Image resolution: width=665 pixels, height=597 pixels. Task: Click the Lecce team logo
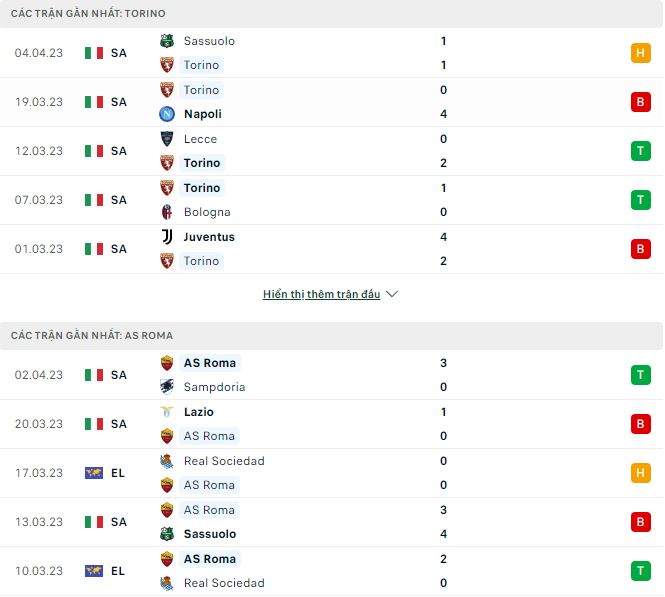tap(167, 139)
